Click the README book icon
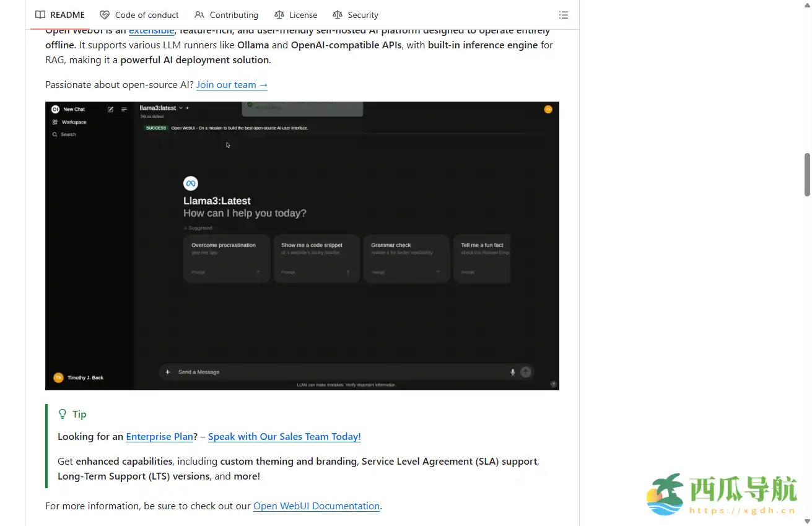Screen dimensions: 812x526 pos(40,15)
